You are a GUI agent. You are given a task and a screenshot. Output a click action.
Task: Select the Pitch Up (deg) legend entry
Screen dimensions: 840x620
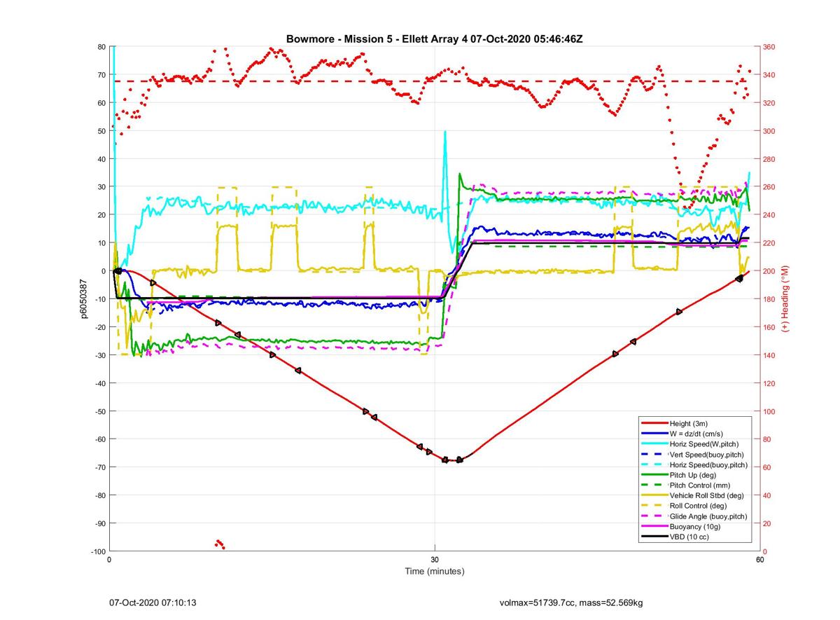[x=694, y=475]
